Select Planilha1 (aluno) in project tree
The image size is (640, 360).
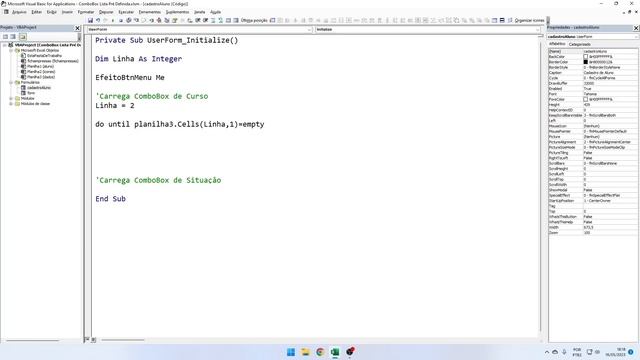tap(40, 66)
